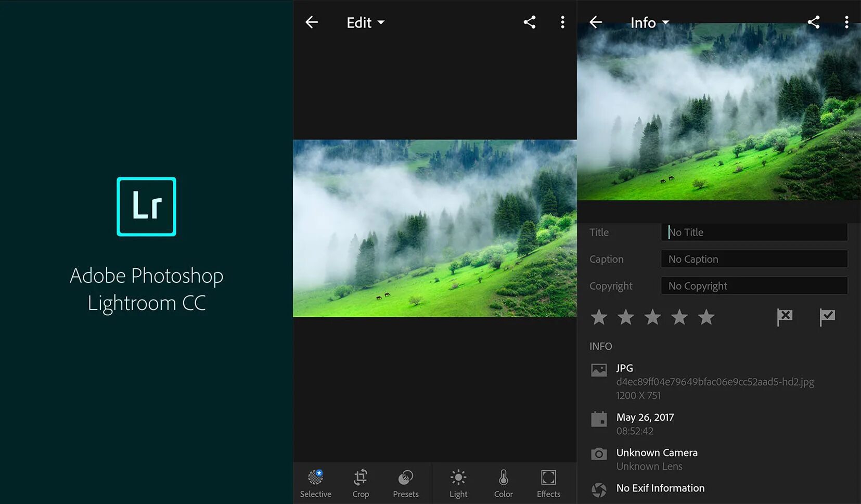
Task: Open the Color adjustments panel
Action: (503, 483)
